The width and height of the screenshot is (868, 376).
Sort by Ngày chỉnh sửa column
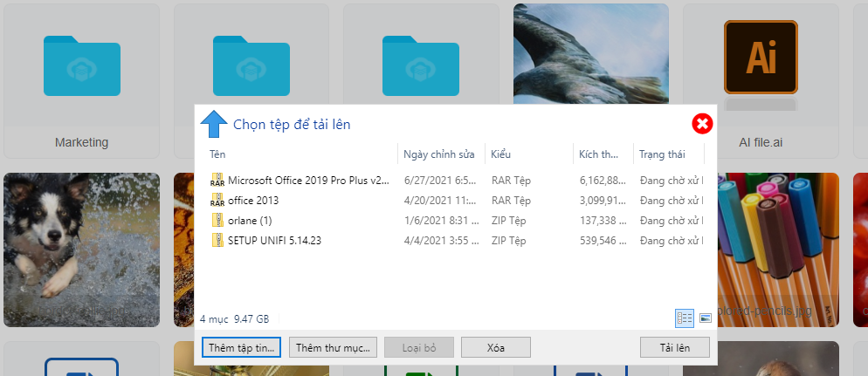pyautogui.click(x=439, y=154)
